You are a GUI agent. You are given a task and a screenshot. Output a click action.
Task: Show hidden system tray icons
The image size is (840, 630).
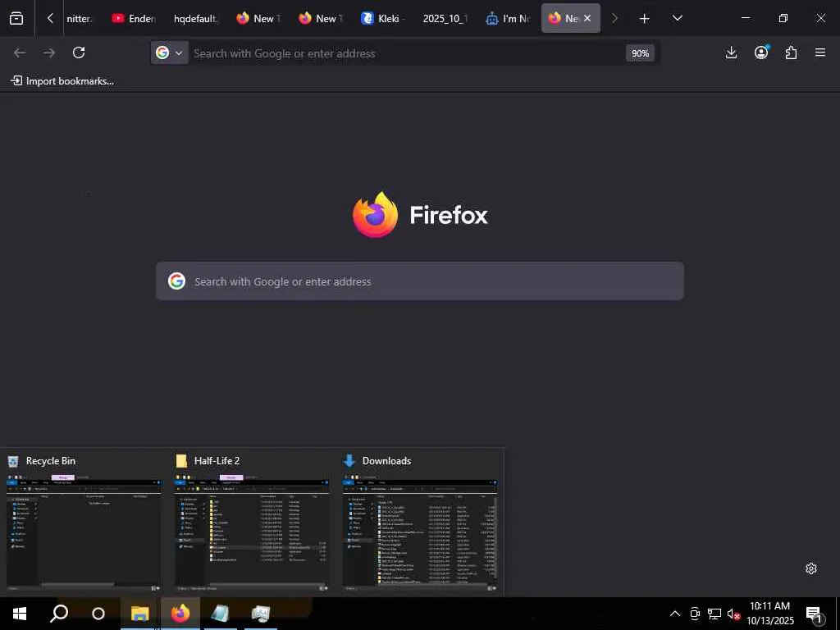pos(675,614)
